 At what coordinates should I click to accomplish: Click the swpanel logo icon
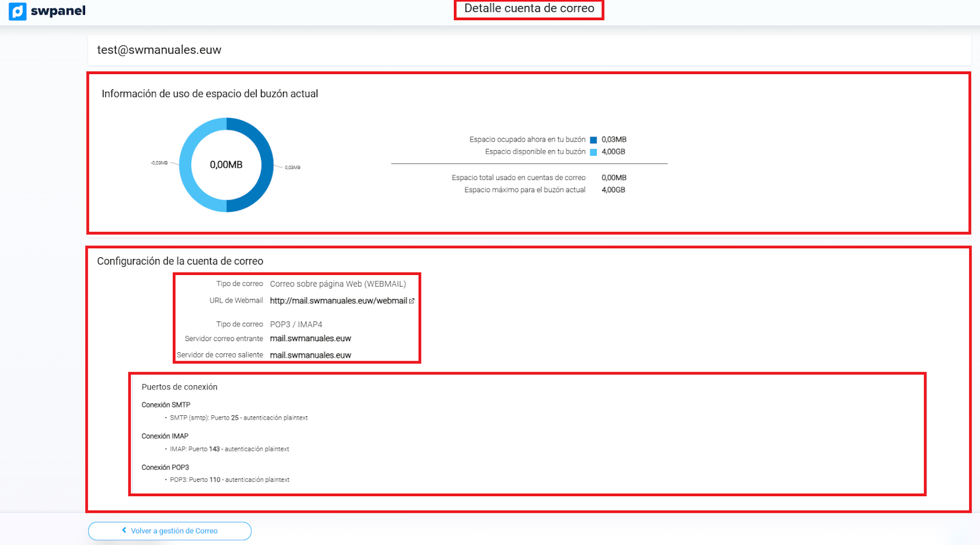[18, 11]
